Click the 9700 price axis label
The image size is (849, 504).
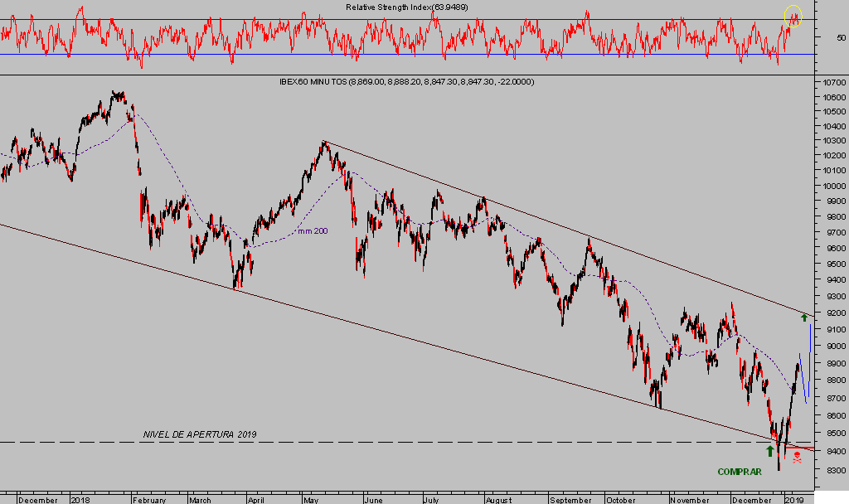coord(836,232)
